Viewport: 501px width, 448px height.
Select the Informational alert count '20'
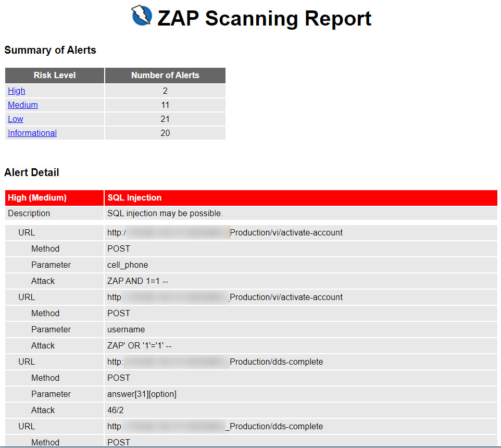pos(165,133)
